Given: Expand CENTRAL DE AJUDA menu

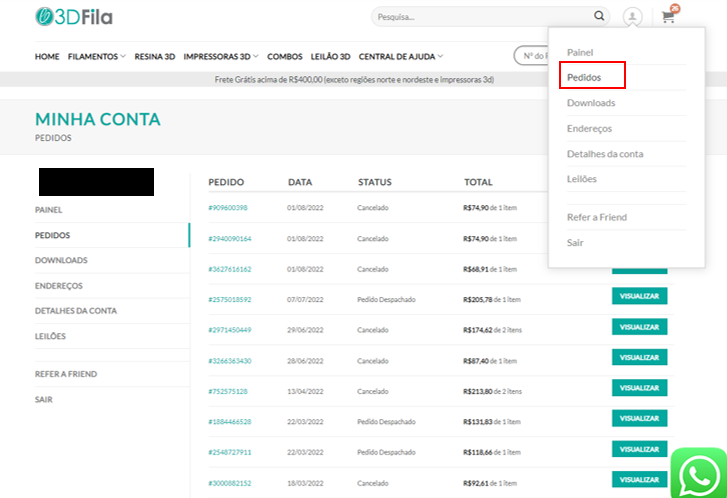Looking at the screenshot, I should point(401,57).
